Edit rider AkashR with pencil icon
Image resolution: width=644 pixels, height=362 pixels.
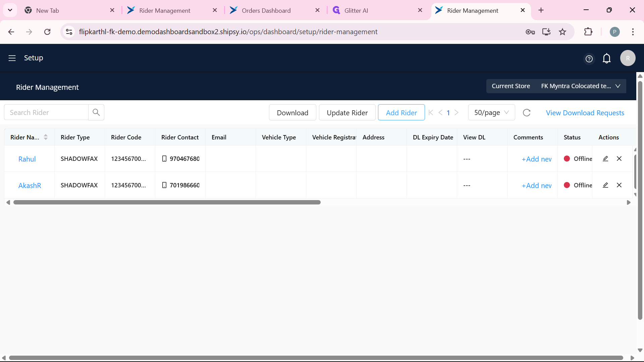(x=605, y=185)
